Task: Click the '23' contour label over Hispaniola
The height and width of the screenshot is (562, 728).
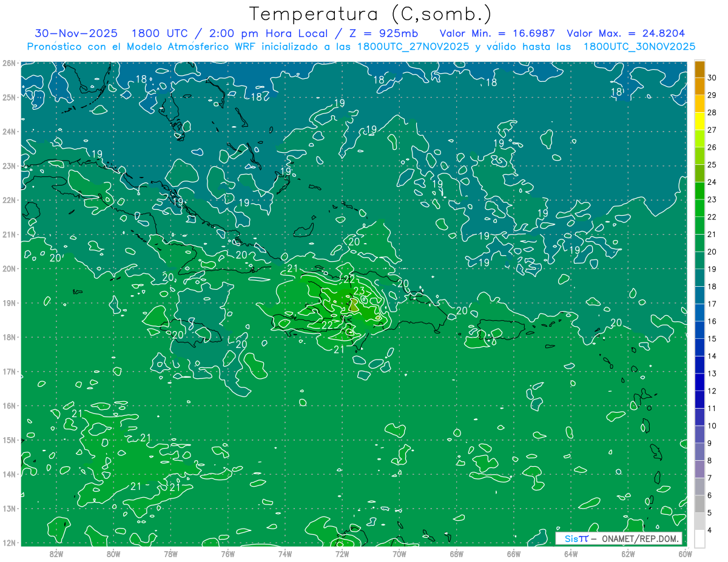Action: [359, 290]
